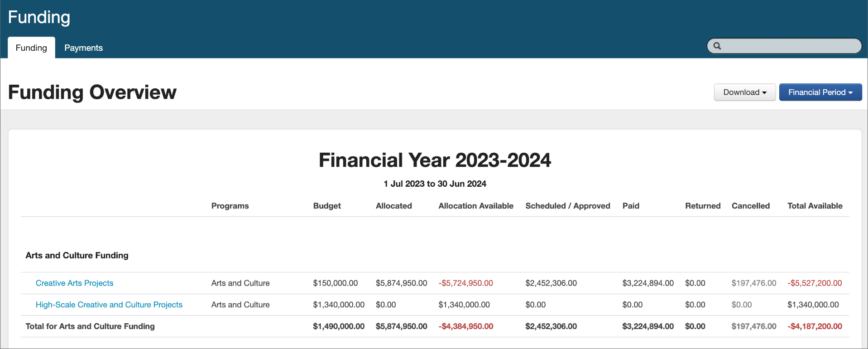
Task: Open the Creative Arts Projects link
Action: tap(74, 283)
